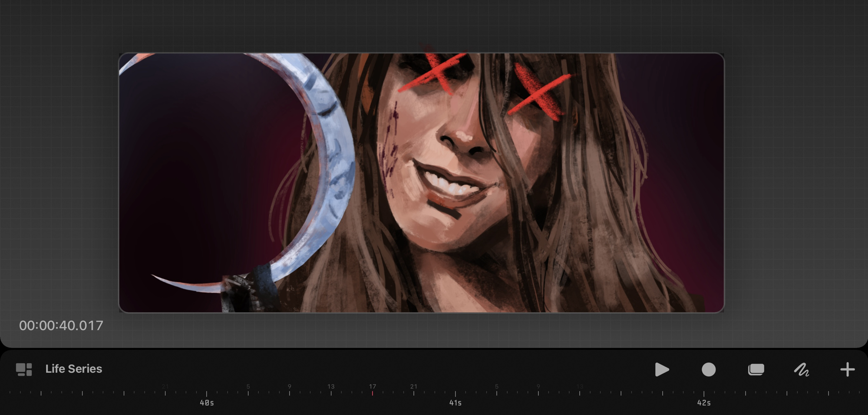Select frame 5 just after the 41s mark
868x415 pixels.
tap(497, 392)
